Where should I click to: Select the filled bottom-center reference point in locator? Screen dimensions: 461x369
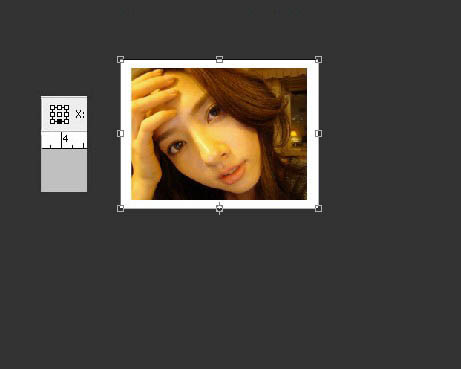(59, 121)
